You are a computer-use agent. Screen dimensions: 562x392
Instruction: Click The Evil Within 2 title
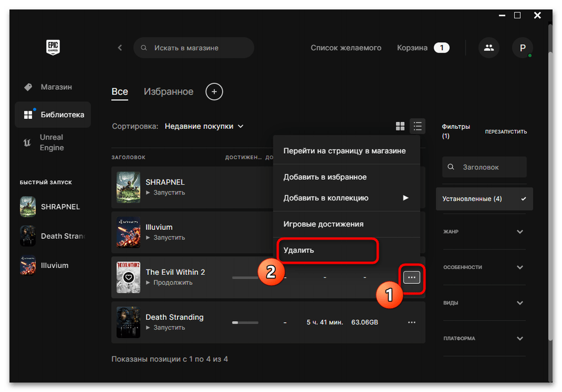(175, 273)
